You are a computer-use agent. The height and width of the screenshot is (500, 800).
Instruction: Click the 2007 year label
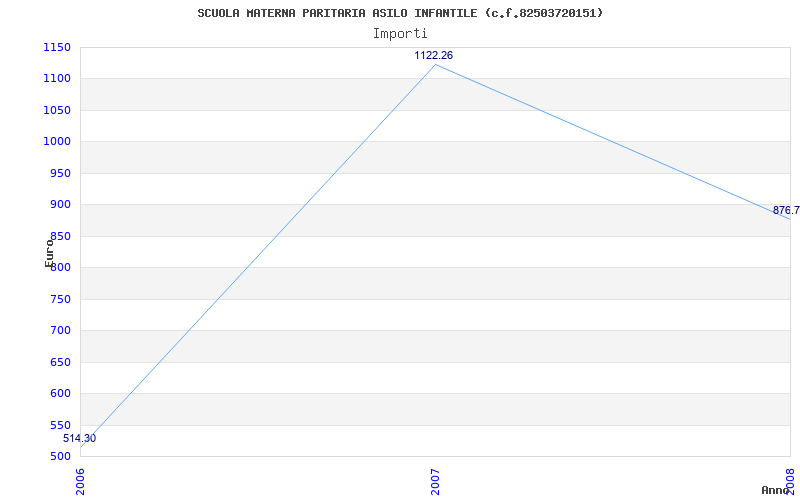(x=435, y=481)
